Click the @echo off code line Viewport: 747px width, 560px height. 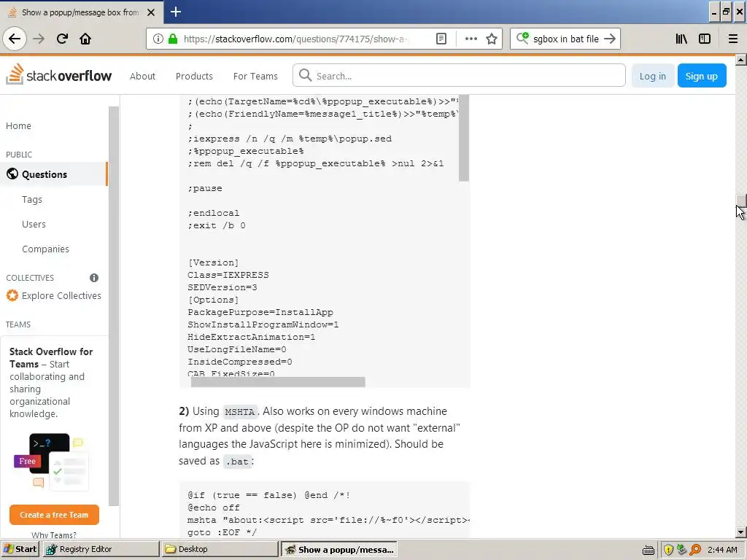pos(214,507)
